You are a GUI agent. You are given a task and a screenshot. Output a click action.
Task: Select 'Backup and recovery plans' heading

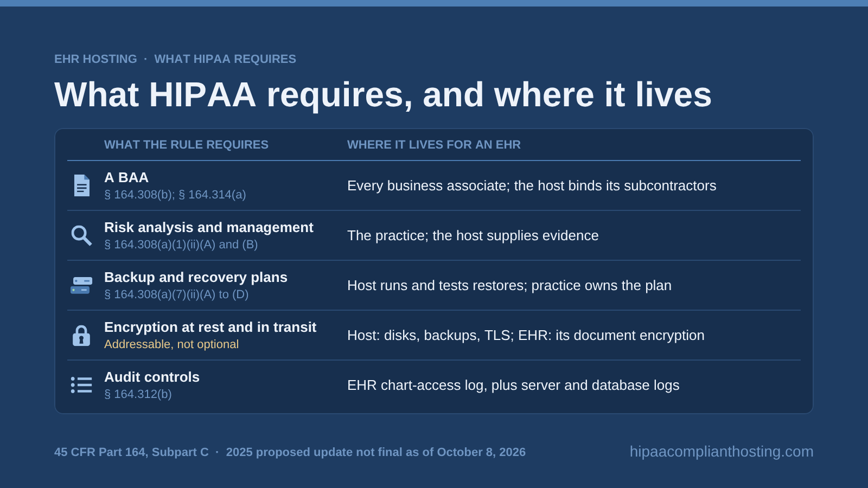point(196,277)
